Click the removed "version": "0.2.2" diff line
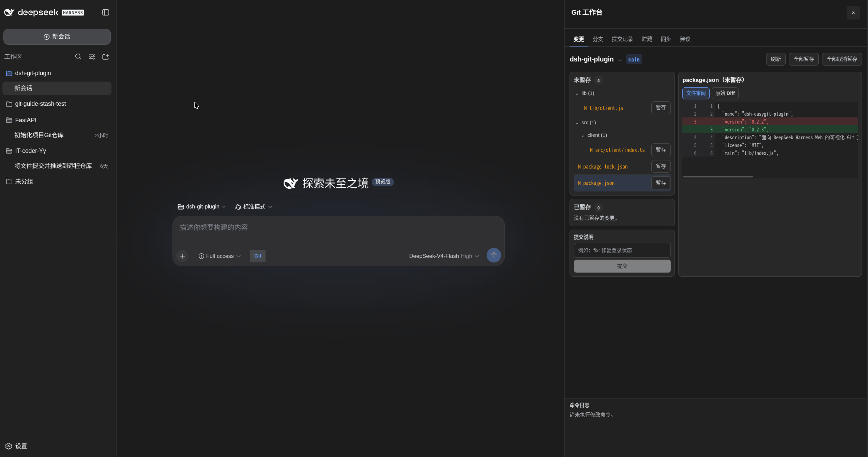The height and width of the screenshot is (457, 868). (770, 122)
